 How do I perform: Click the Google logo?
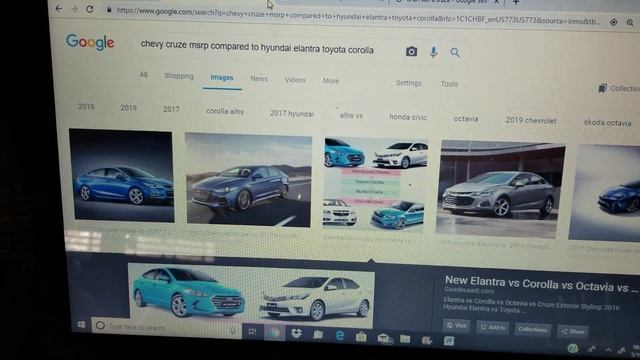click(90, 42)
